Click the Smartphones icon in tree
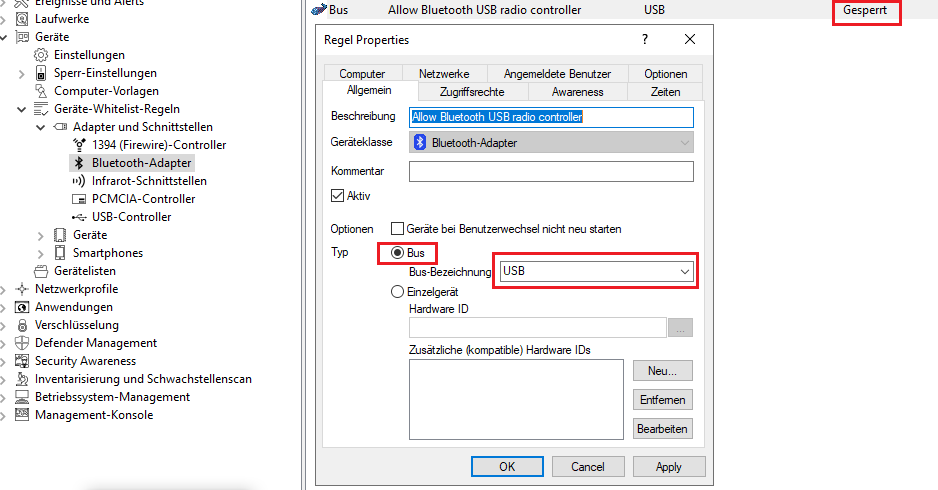 [x=59, y=253]
